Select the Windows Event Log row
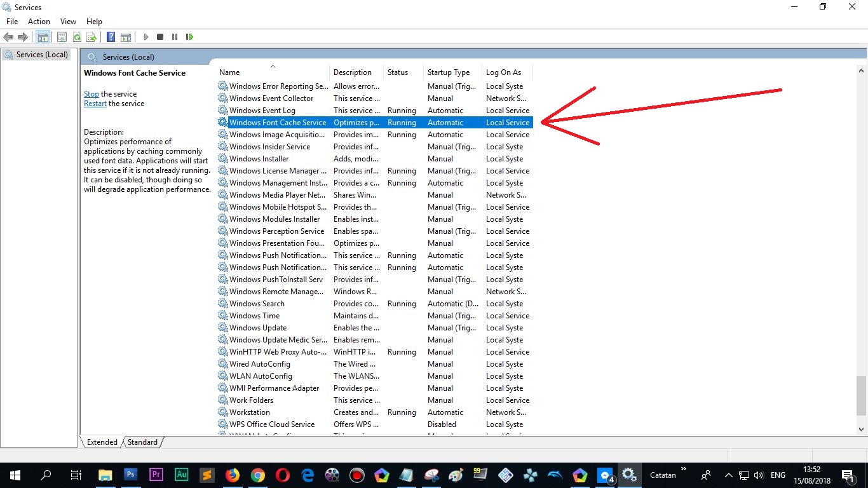The width and height of the screenshot is (868, 488). click(375, 111)
